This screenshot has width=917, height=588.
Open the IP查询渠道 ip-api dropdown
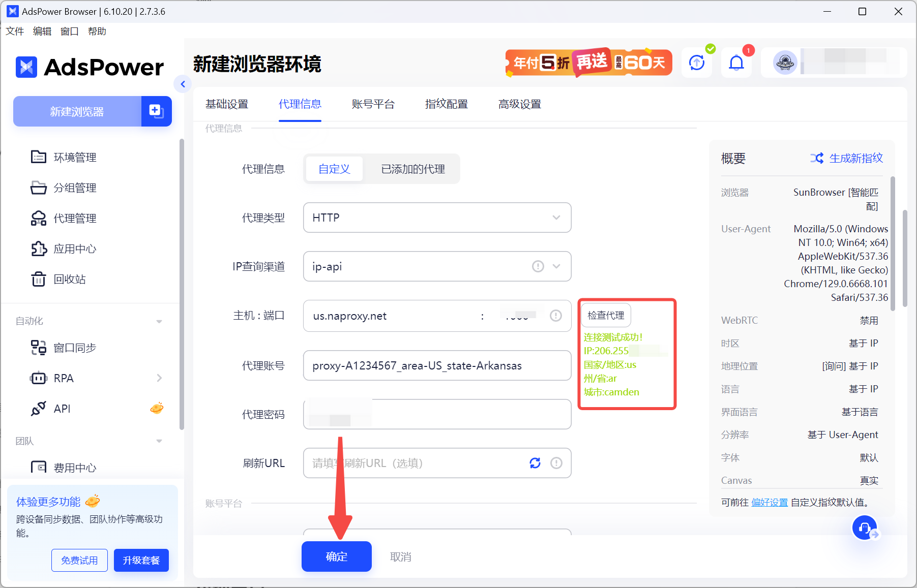(437, 266)
